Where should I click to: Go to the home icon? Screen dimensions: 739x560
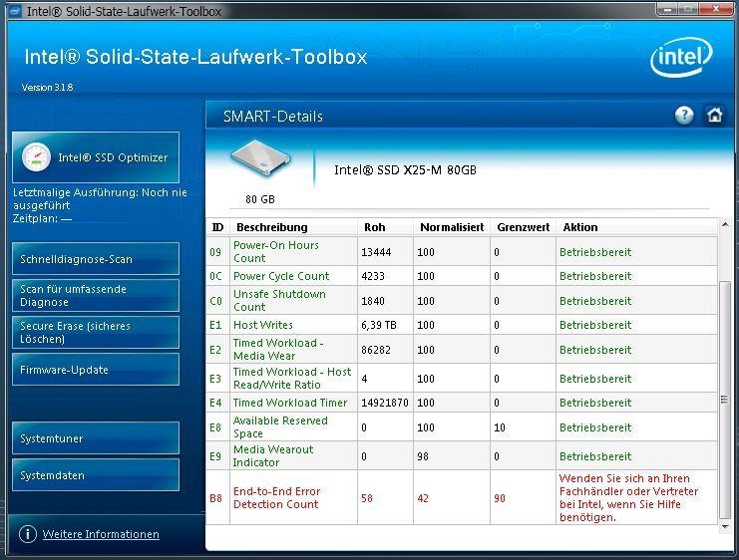[x=714, y=115]
